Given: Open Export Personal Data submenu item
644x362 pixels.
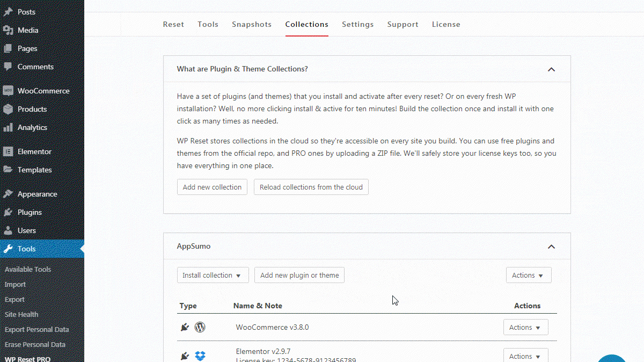Looking at the screenshot, I should pyautogui.click(x=36, y=329).
